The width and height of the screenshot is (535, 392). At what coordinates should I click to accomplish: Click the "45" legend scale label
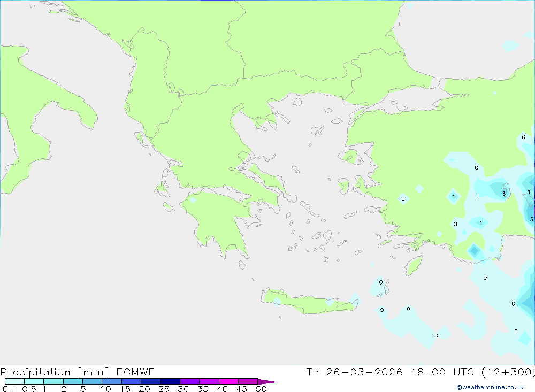(x=242, y=389)
